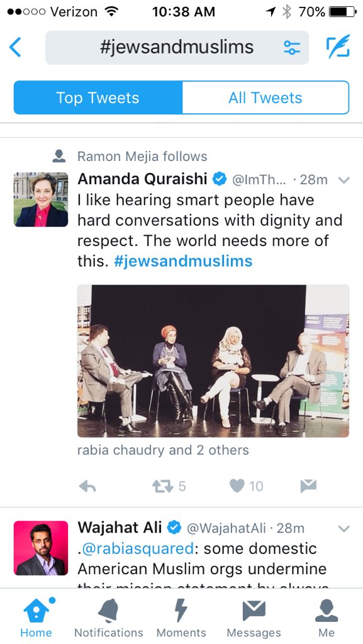Expand options chevron on Amanda's tweet
The height and width of the screenshot is (644, 363).
(x=343, y=180)
